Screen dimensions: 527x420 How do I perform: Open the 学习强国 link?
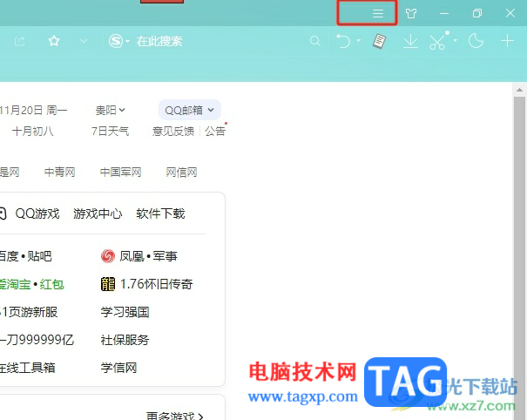[x=125, y=312]
